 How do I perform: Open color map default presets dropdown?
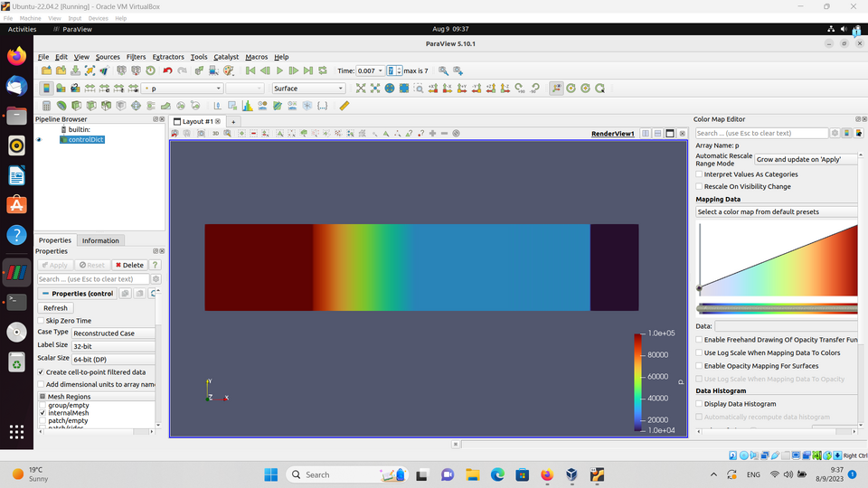(x=777, y=211)
